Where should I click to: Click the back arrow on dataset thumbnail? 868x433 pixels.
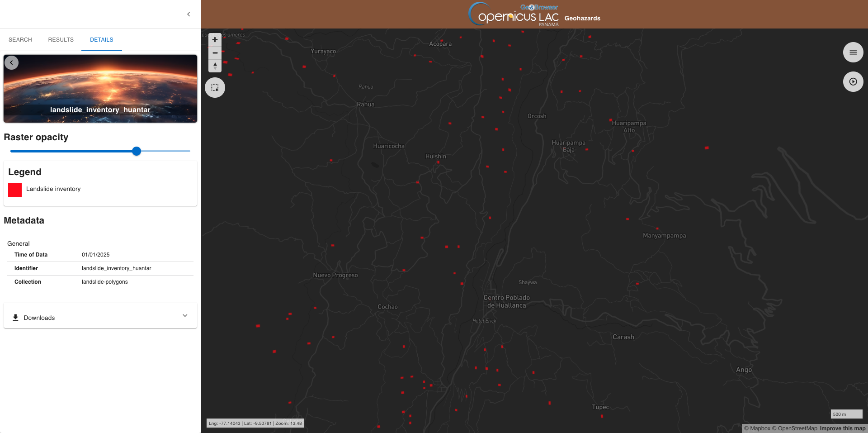pos(12,62)
